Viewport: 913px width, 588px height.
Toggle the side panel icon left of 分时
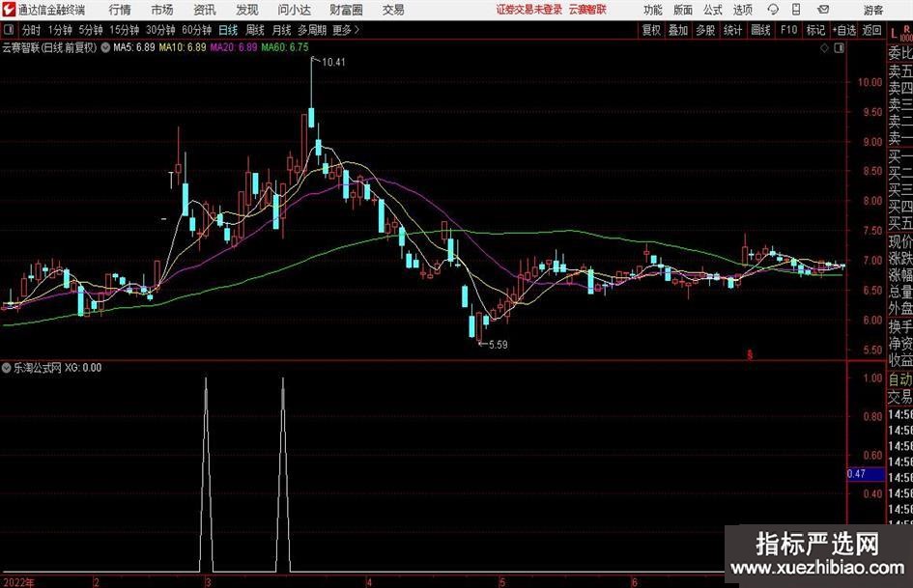pyautogui.click(x=9, y=30)
